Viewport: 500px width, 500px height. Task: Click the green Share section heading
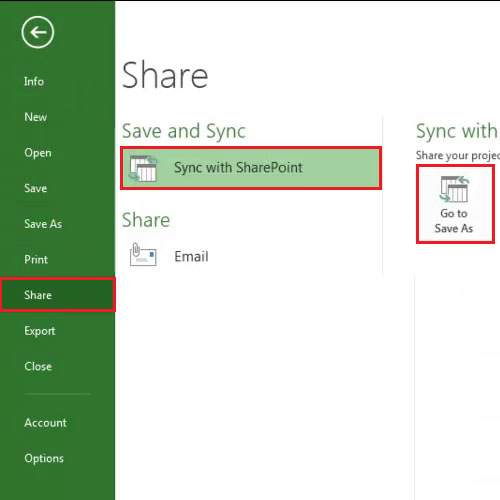pyautogui.click(x=146, y=220)
